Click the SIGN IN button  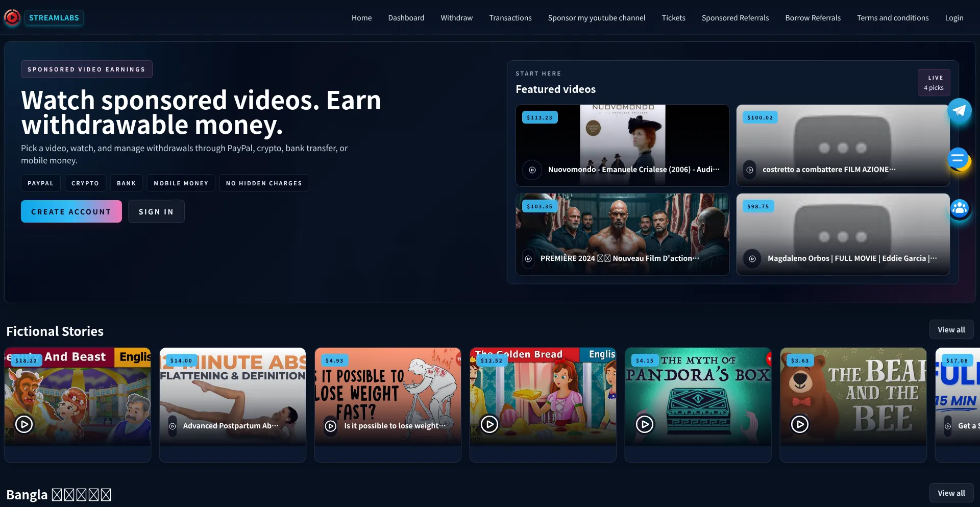[x=156, y=211]
